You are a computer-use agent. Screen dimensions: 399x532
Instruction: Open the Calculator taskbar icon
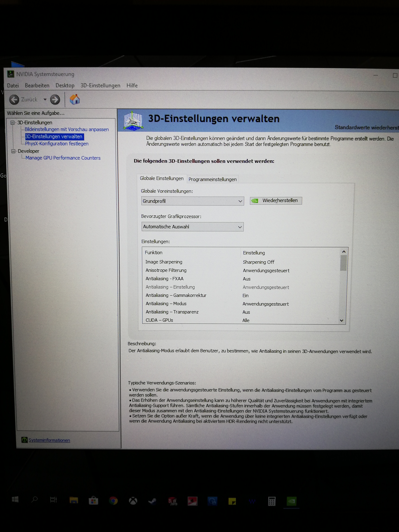pos(272,501)
